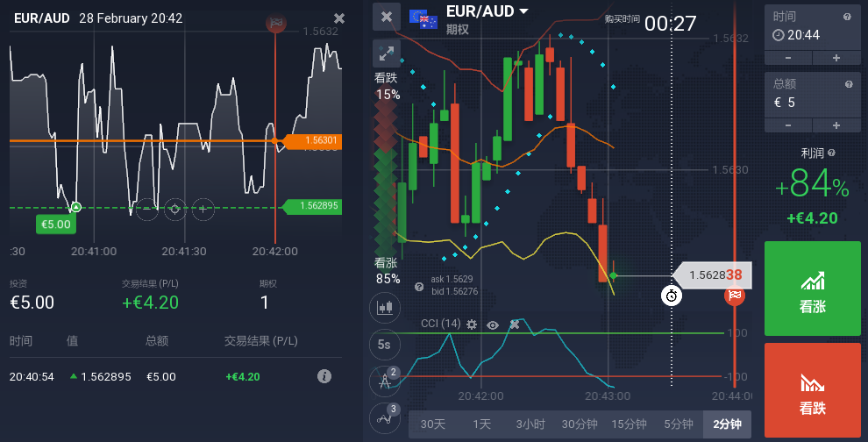868x442 pixels.
Task: Click the 00:27 purchase time countdown
Action: [x=670, y=24]
